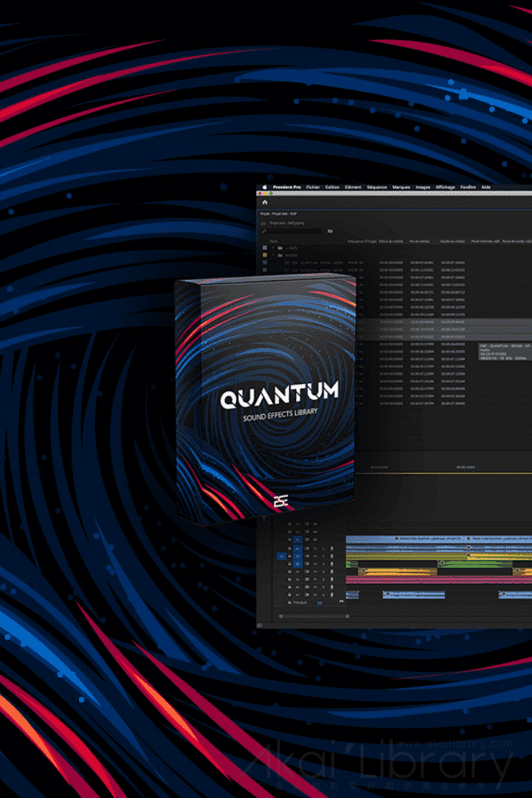Image resolution: width=532 pixels, height=798 pixels.
Task: Open the Edition menu
Action: 332,188
